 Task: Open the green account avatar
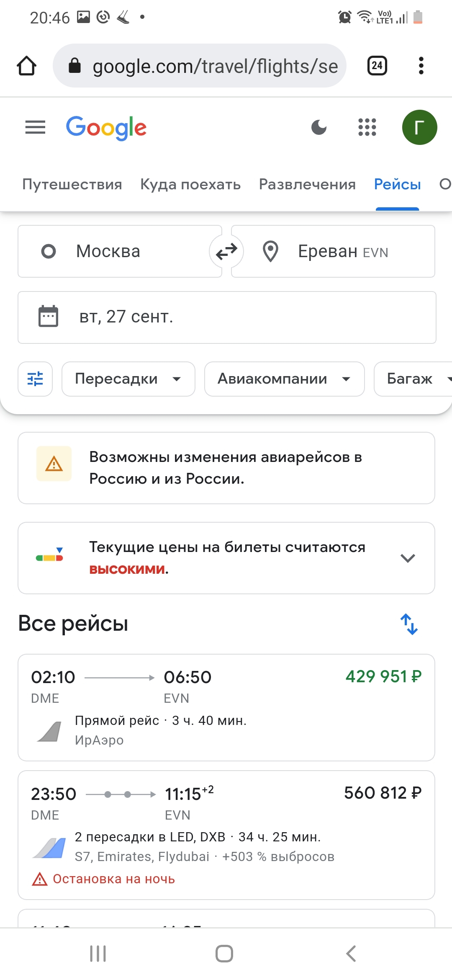click(419, 127)
